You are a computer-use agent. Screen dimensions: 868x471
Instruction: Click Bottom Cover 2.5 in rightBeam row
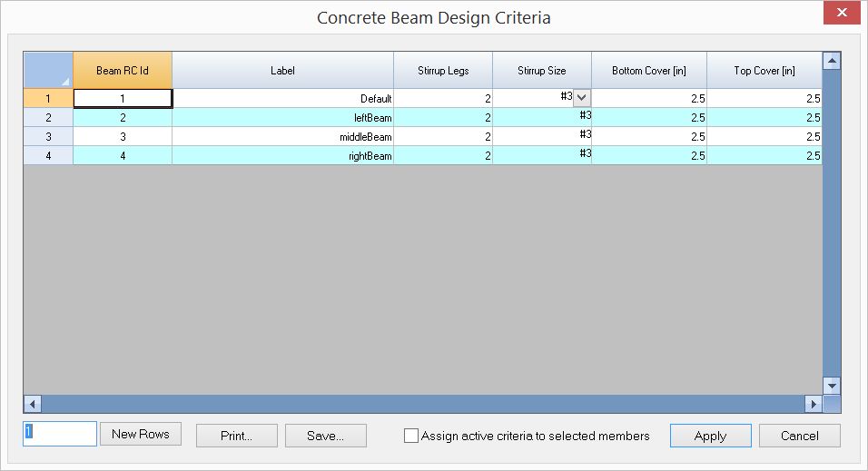click(649, 155)
